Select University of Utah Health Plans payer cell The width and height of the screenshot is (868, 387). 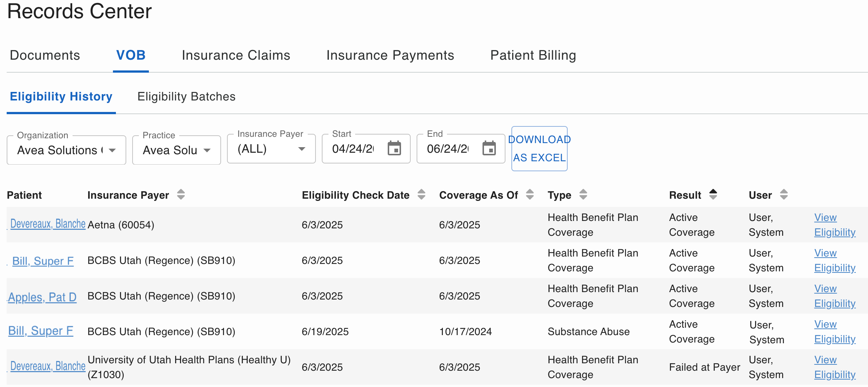189,367
